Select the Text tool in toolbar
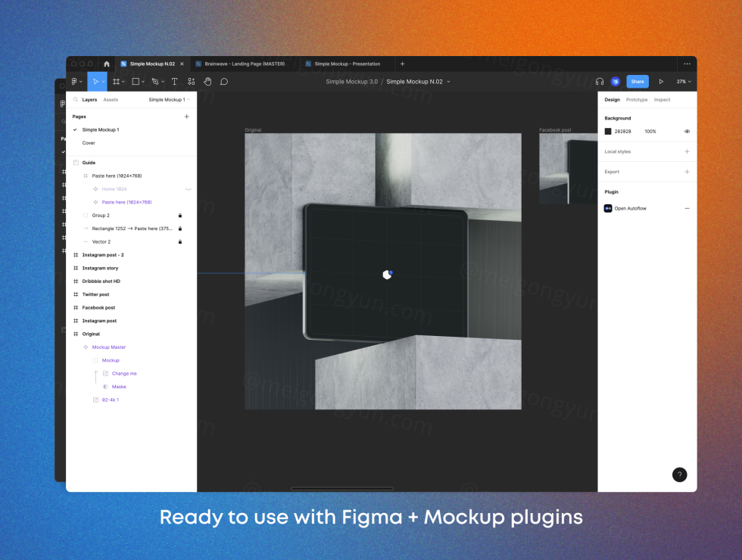The height and width of the screenshot is (560, 742). [x=174, y=82]
